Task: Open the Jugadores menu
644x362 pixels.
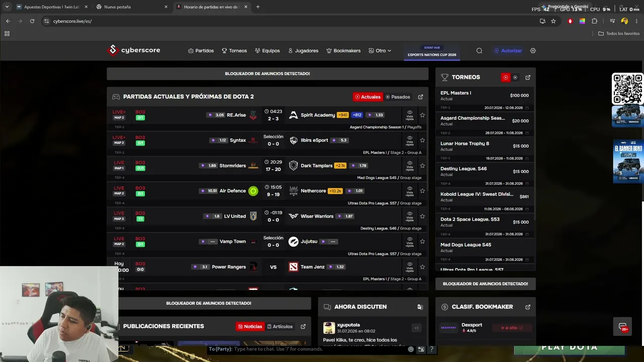Action: [x=303, y=51]
